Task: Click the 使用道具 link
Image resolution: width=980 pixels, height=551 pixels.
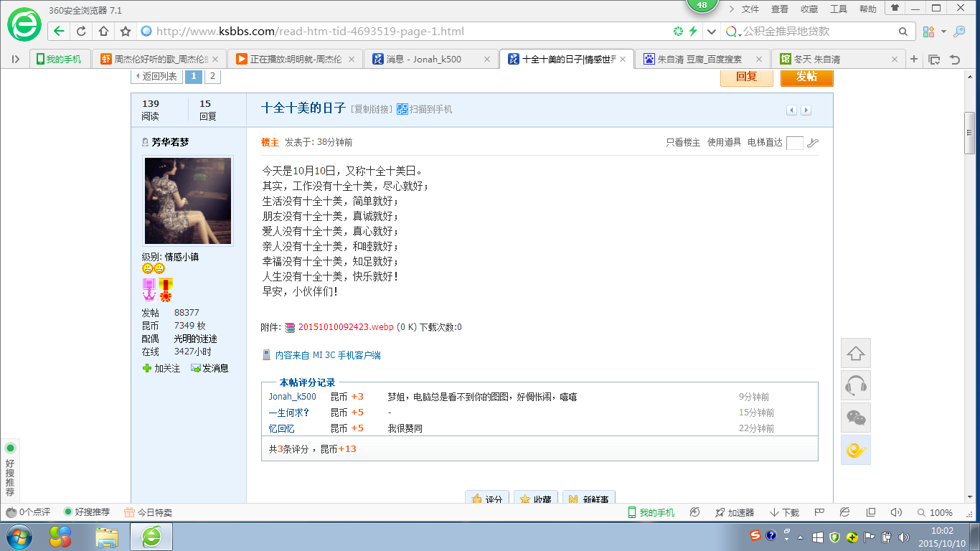Action: pyautogui.click(x=724, y=143)
